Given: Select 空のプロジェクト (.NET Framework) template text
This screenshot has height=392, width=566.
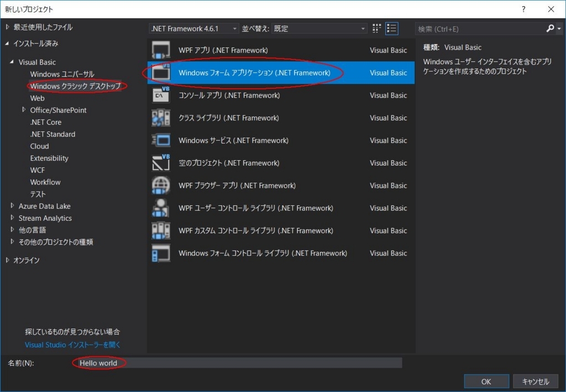Looking at the screenshot, I should [229, 163].
